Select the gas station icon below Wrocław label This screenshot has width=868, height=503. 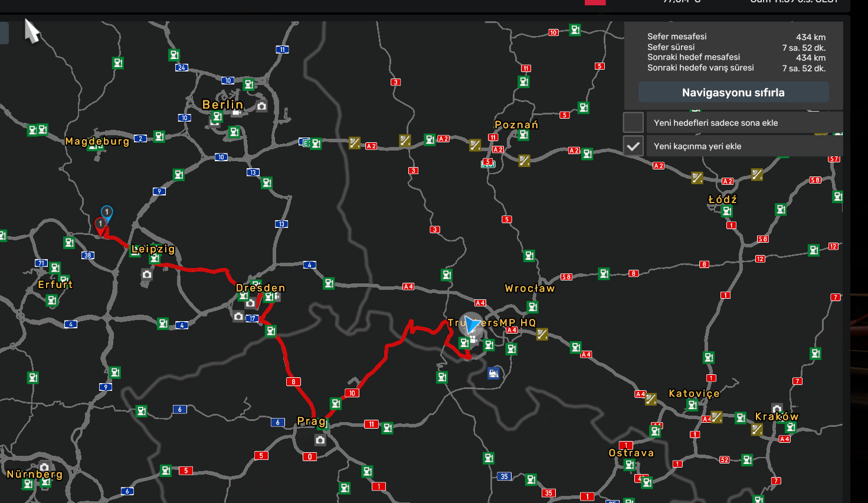click(x=532, y=307)
